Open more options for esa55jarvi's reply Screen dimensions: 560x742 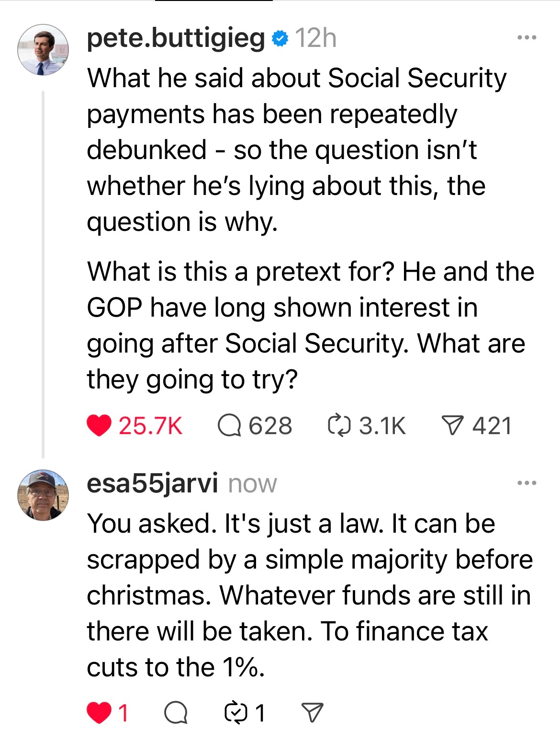click(527, 483)
